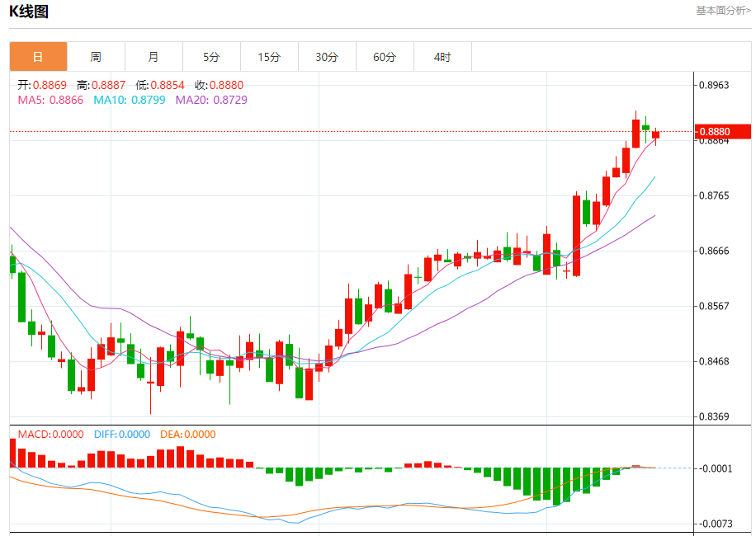756x536 pixels.
Task: Open the 30分 timeframe tab
Action: 328,57
